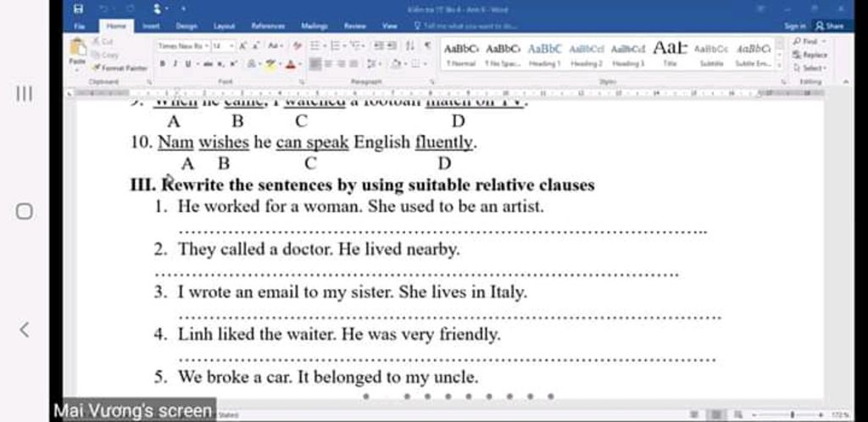Image resolution: width=868 pixels, height=422 pixels.
Task: Click the Undo icon
Action: pos(105,8)
